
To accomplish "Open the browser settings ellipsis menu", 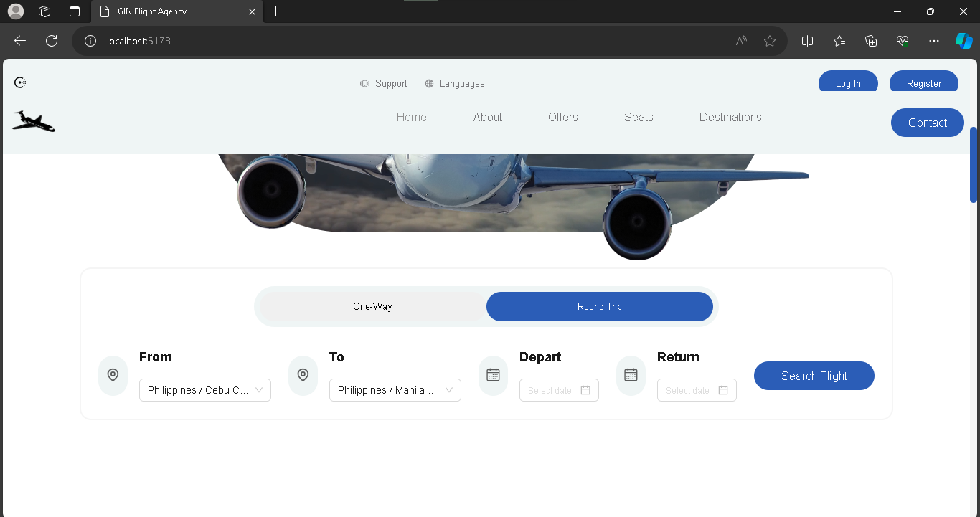I will pyautogui.click(x=933, y=41).
